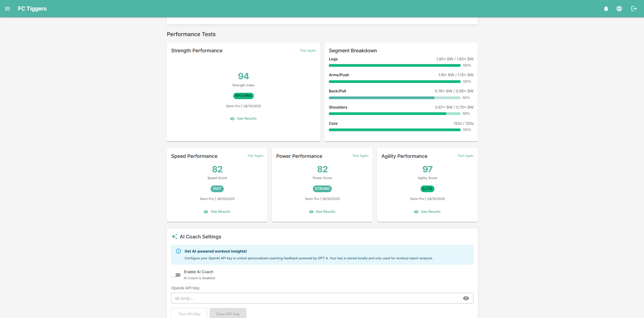
Task: Click the Back/Pull 0.76× BW / 0.95× BW value
Action: [x=454, y=91]
